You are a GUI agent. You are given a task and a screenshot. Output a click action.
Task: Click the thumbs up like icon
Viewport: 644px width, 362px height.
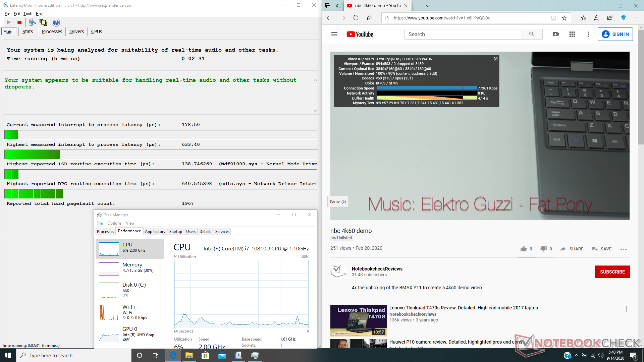tap(524, 249)
